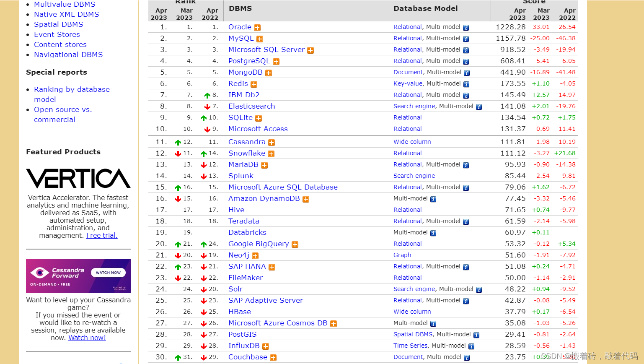Open SAP Adaptive Server link
Screen dimensions: 644x364
[x=266, y=300]
